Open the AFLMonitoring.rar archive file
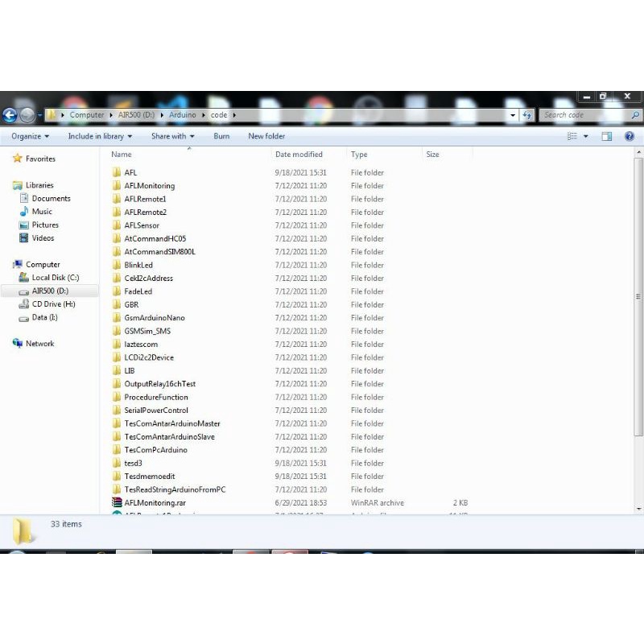The image size is (644, 644). tap(155, 502)
